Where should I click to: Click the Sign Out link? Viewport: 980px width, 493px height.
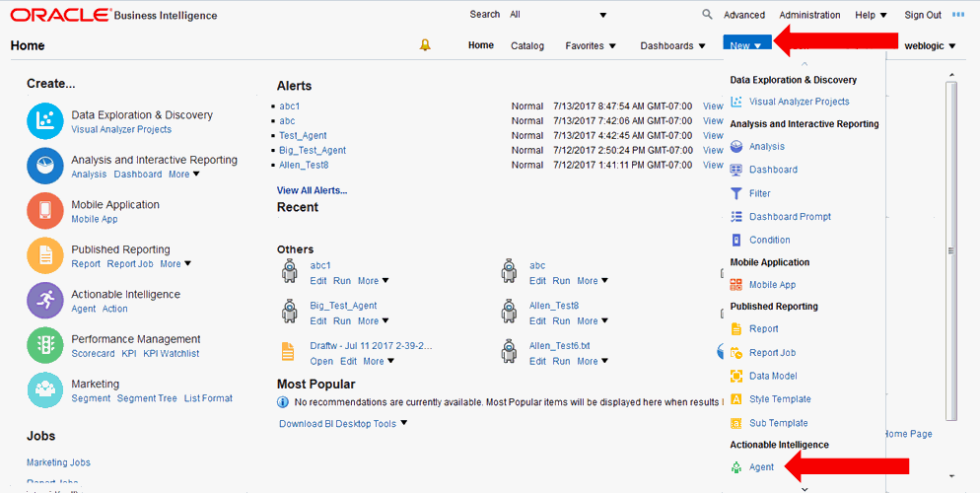coord(923,15)
